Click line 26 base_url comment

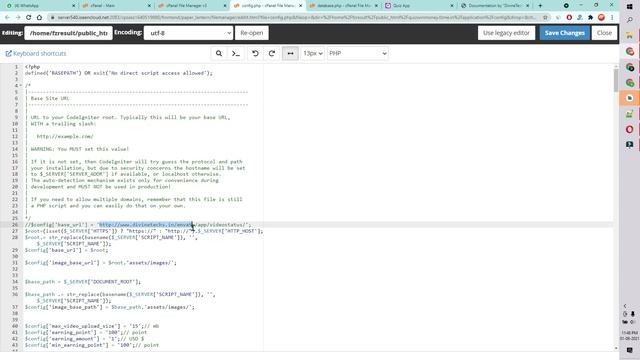tap(138, 224)
